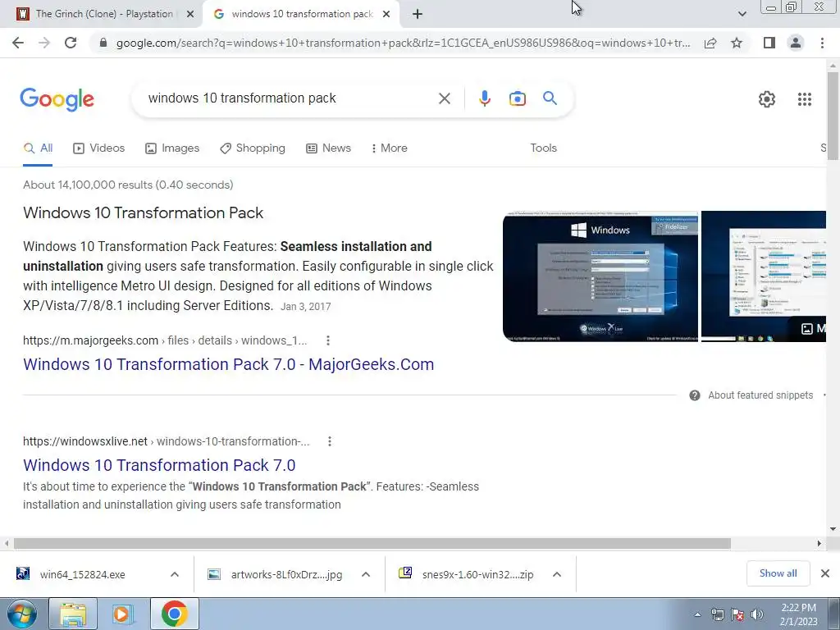Click Show all downloads button

[x=778, y=573]
